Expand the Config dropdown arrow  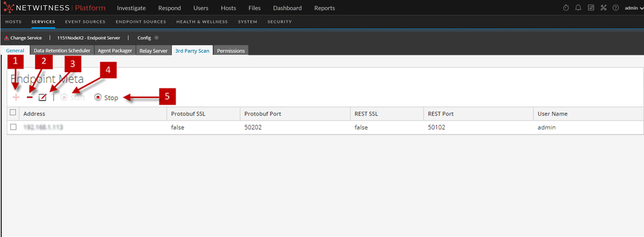click(156, 38)
